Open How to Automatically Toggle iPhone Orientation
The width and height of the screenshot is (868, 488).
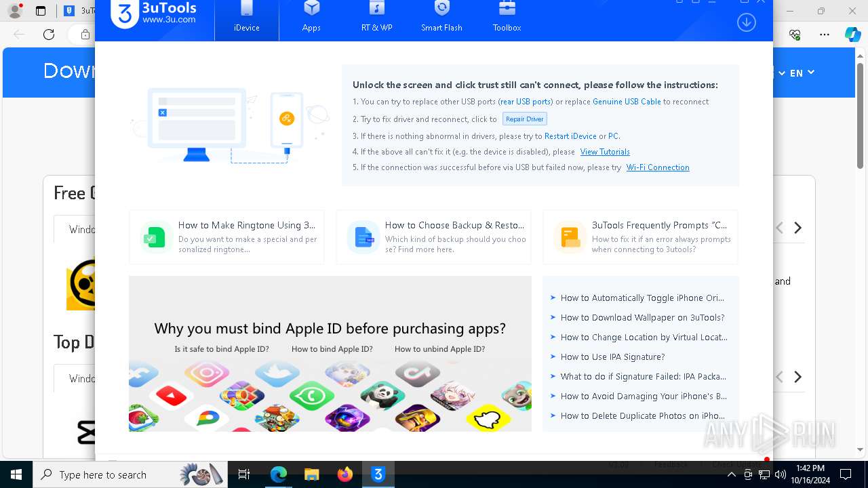(642, 298)
